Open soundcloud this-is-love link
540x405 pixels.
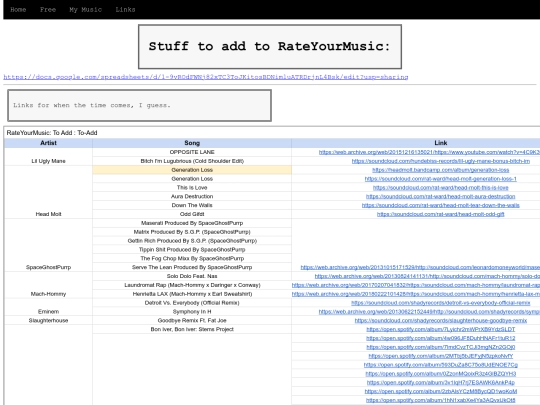(440, 188)
